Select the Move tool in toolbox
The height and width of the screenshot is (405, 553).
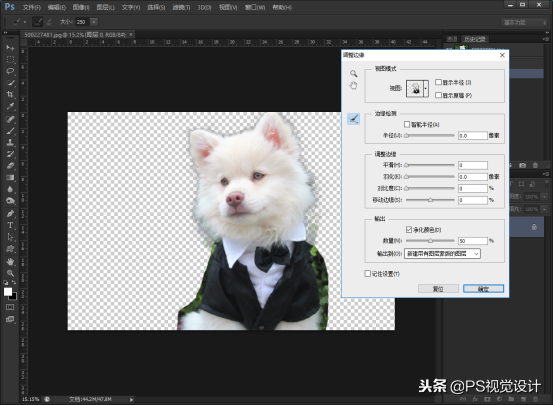(10, 48)
